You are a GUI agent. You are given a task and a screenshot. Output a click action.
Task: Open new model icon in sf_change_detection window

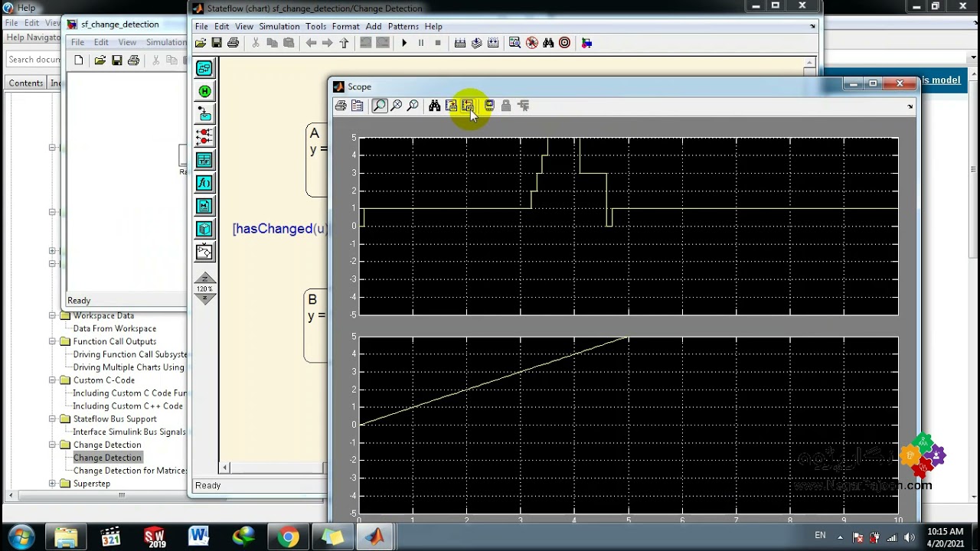point(79,60)
